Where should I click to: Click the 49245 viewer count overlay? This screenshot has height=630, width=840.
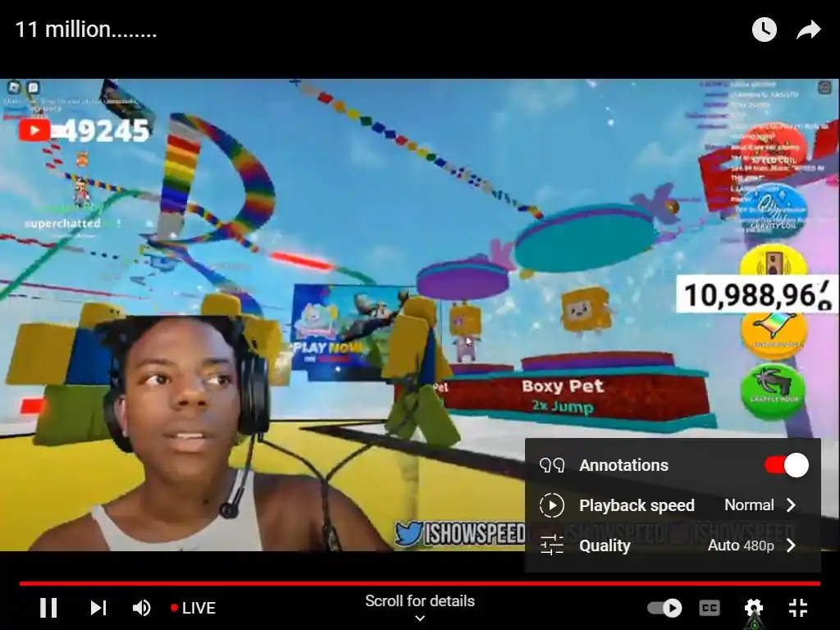[106, 130]
